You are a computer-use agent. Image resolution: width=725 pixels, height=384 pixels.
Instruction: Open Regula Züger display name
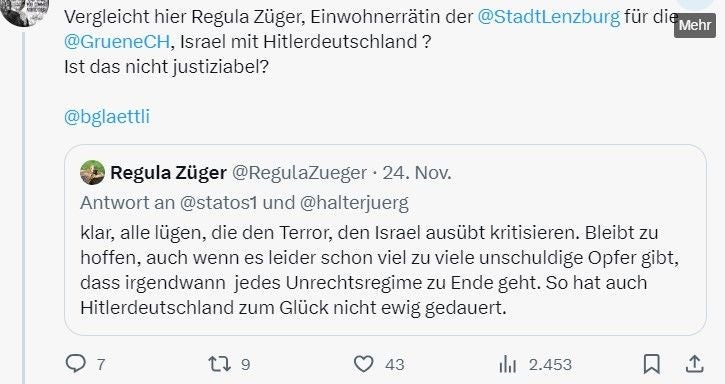[x=168, y=173]
